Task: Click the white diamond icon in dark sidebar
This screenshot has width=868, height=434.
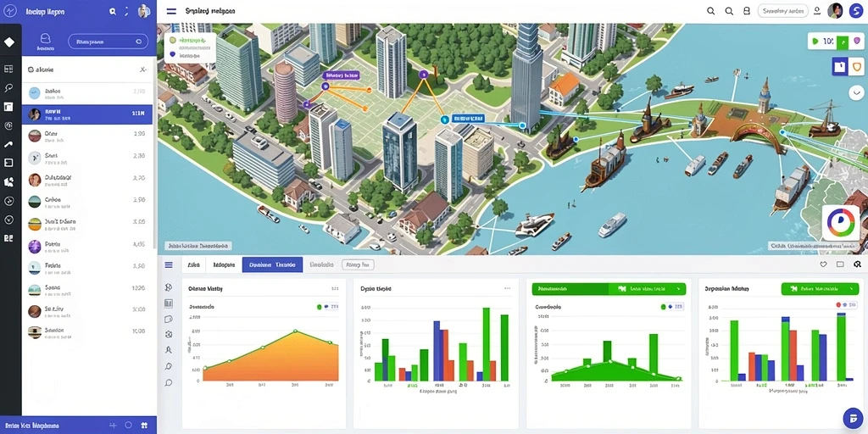Action: (x=9, y=42)
